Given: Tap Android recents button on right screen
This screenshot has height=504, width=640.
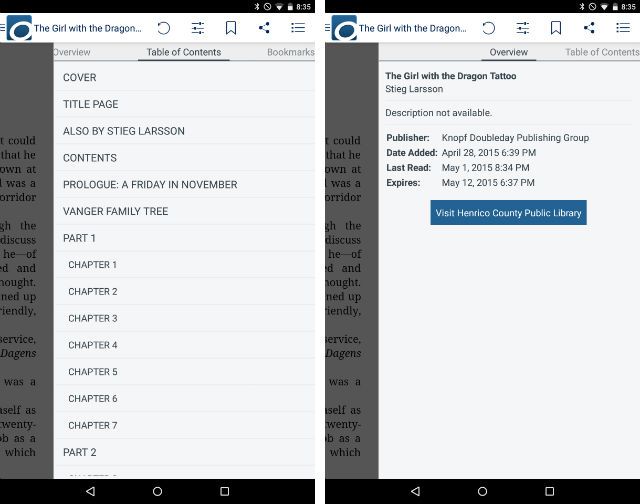Looking at the screenshot, I should (549, 491).
